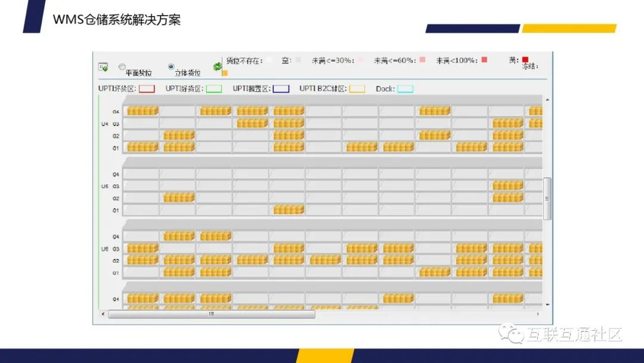This screenshot has width=644, height=363.
Task: Click the U5 rack label
Action: point(105,186)
